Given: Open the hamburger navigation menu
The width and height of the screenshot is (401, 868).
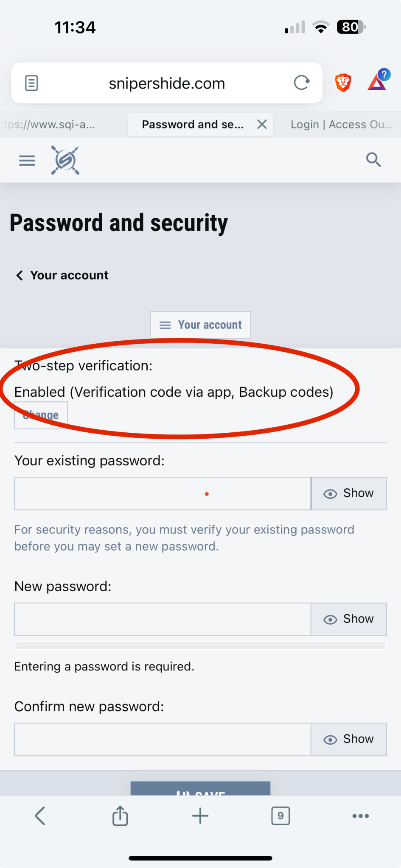Looking at the screenshot, I should [x=27, y=161].
